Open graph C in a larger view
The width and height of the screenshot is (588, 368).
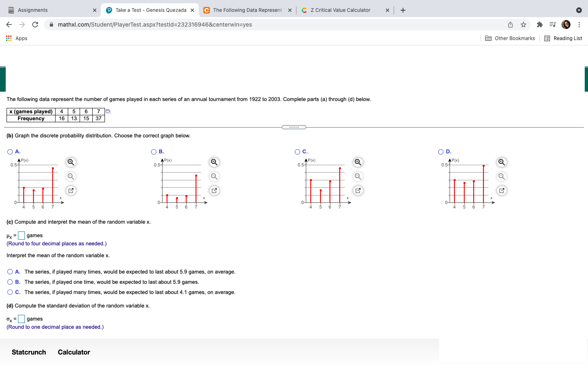[x=358, y=190]
